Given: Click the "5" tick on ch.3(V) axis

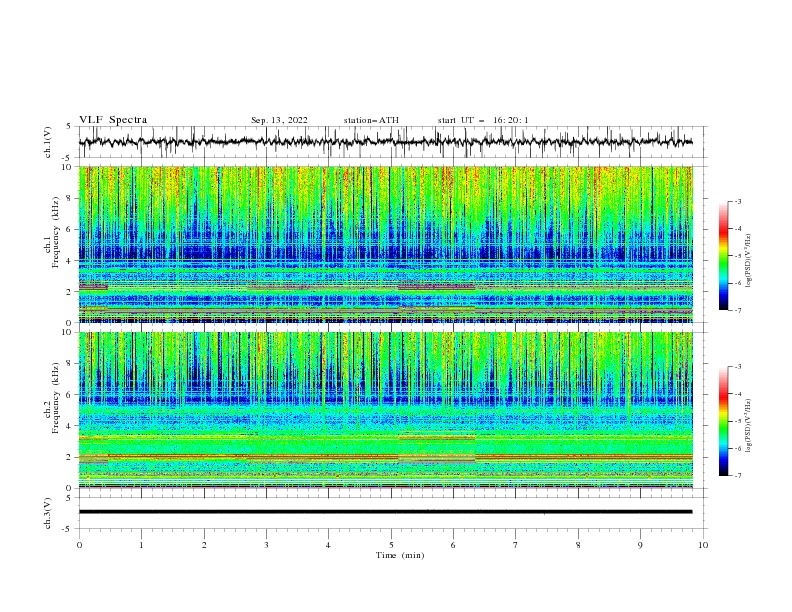Looking at the screenshot, I should [69, 498].
